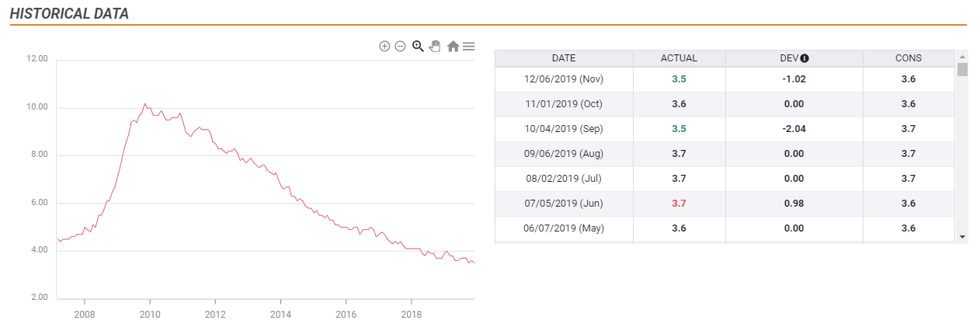This screenshot has height=324, width=980.
Task: Activate the selection zoom magnifier tool
Action: pyautogui.click(x=418, y=47)
